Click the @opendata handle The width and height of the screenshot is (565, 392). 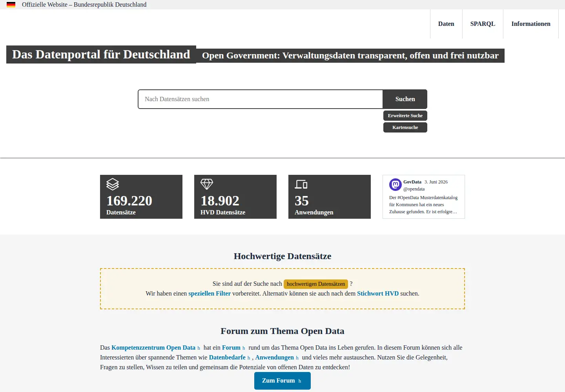pos(414,189)
